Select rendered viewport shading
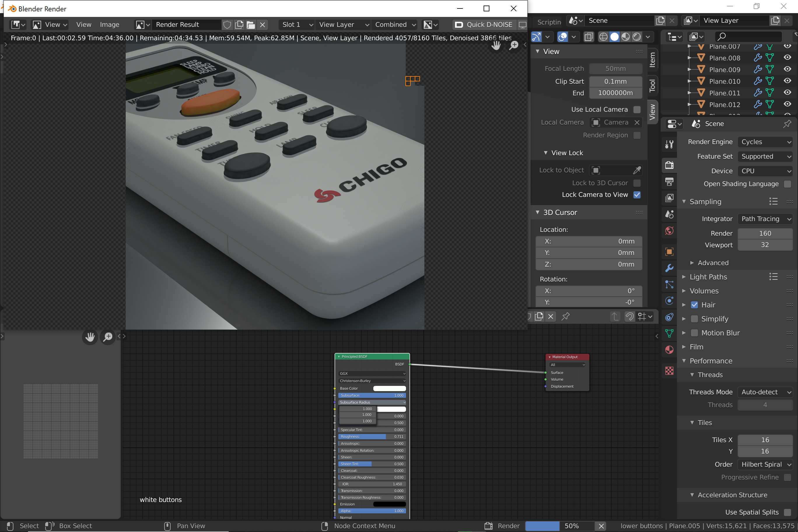The width and height of the screenshot is (798, 532). [637, 37]
